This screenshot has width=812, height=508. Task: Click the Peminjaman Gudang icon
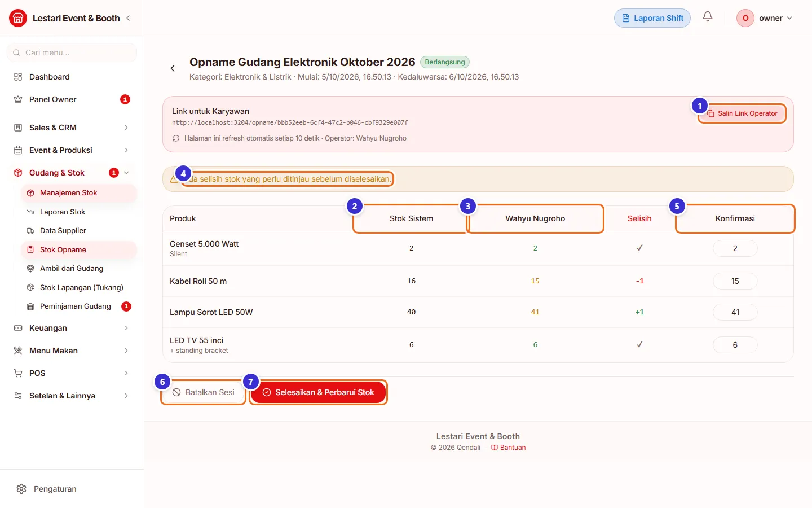pos(30,306)
